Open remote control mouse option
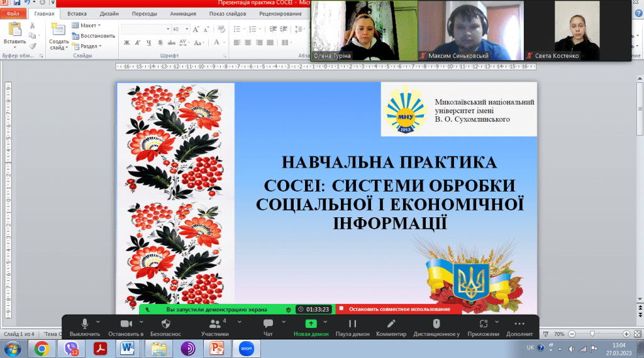The image size is (644, 358). click(436, 324)
